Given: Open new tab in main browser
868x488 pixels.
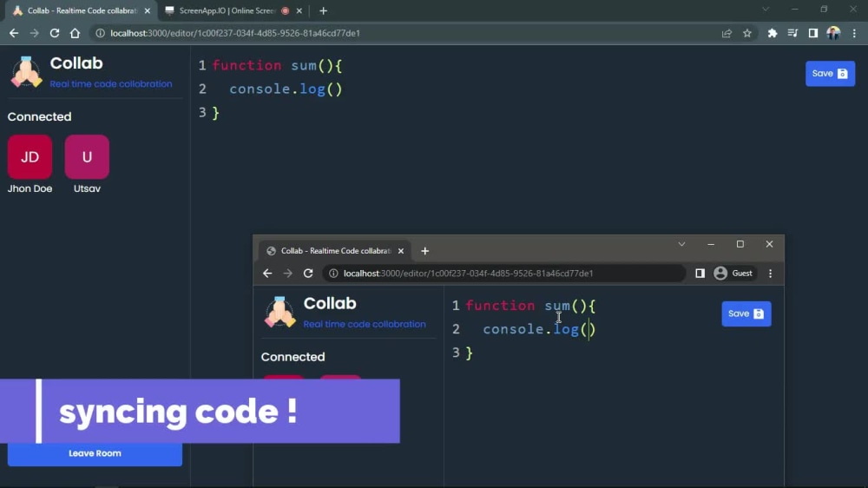Looking at the screenshot, I should tap(323, 10).
